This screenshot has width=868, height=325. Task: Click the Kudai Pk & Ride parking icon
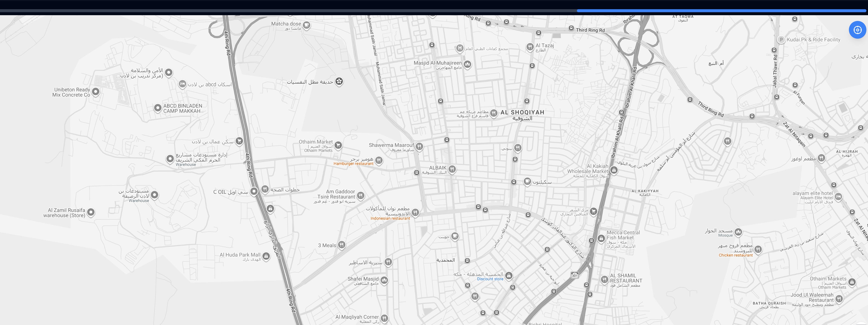pos(781,40)
